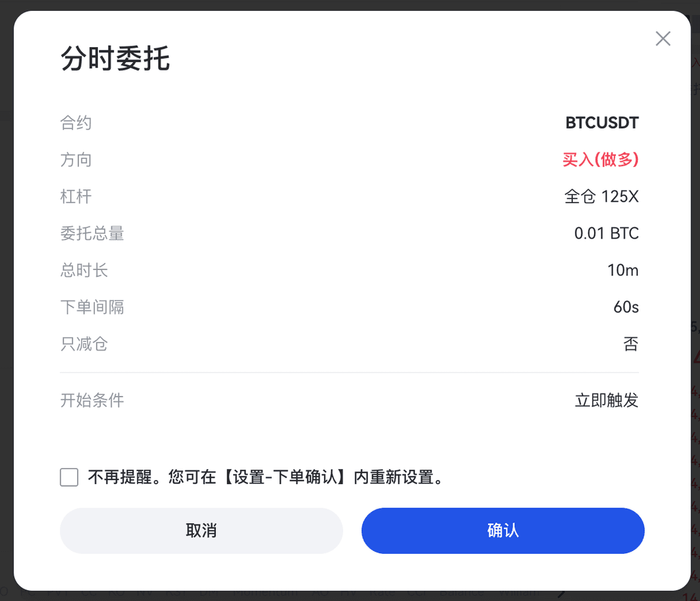Click the 不再提醒 reminder text
700x601 pixels.
(266, 477)
